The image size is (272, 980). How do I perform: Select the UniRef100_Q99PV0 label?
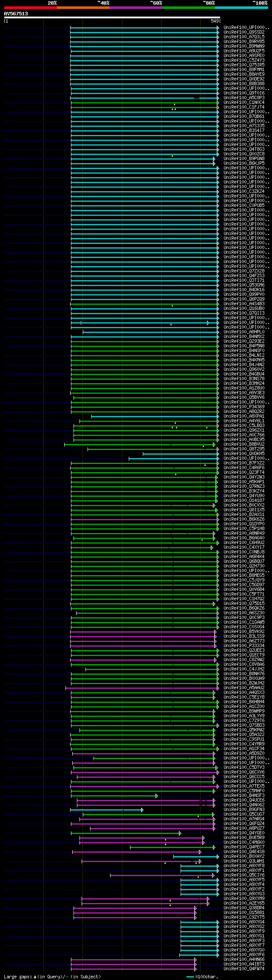tap(244, 294)
